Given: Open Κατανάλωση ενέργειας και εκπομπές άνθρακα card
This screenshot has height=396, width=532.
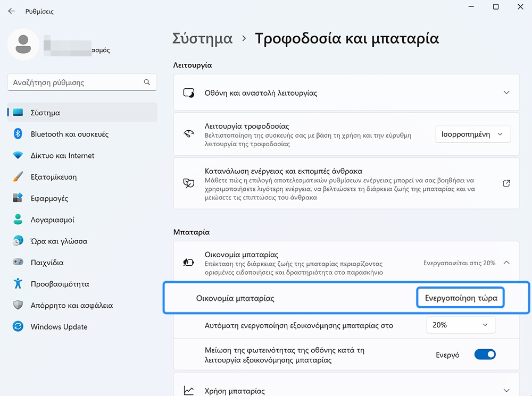Looking at the screenshot, I should point(346,183).
